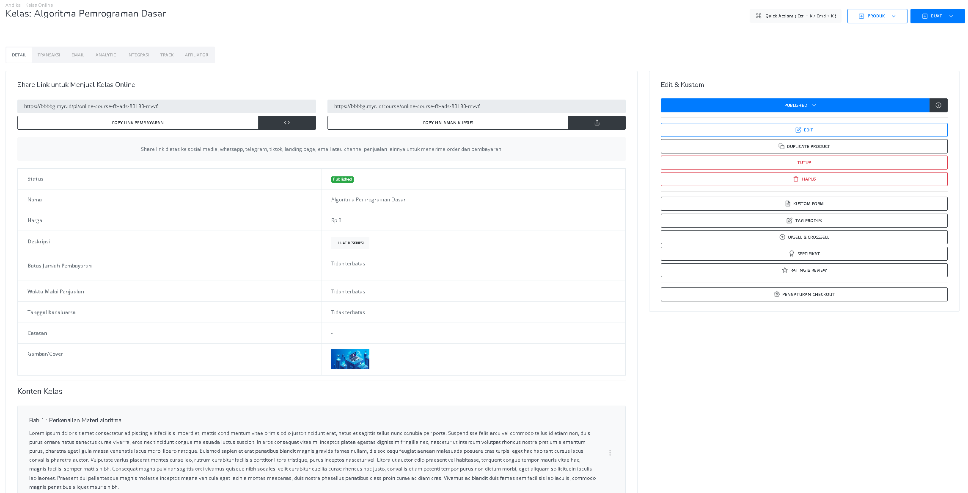Copy the first share link button
The height and width of the screenshot is (493, 968).
point(138,123)
